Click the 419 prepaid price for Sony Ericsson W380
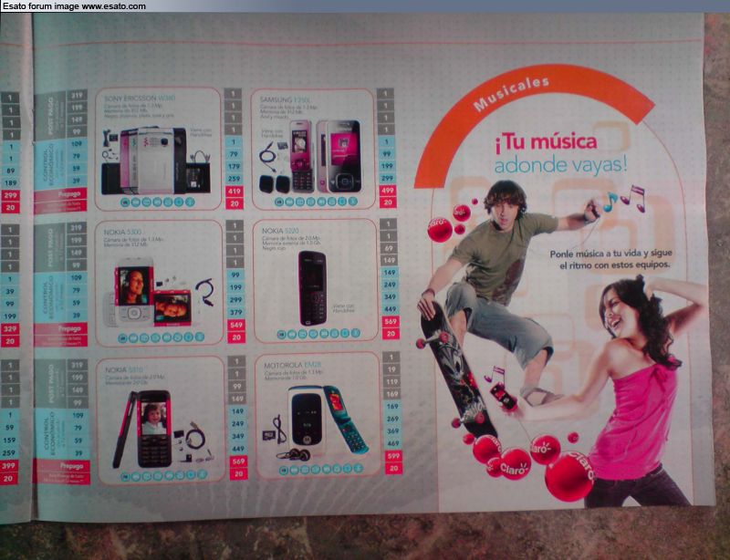This screenshot has height=560, width=730. click(235, 191)
